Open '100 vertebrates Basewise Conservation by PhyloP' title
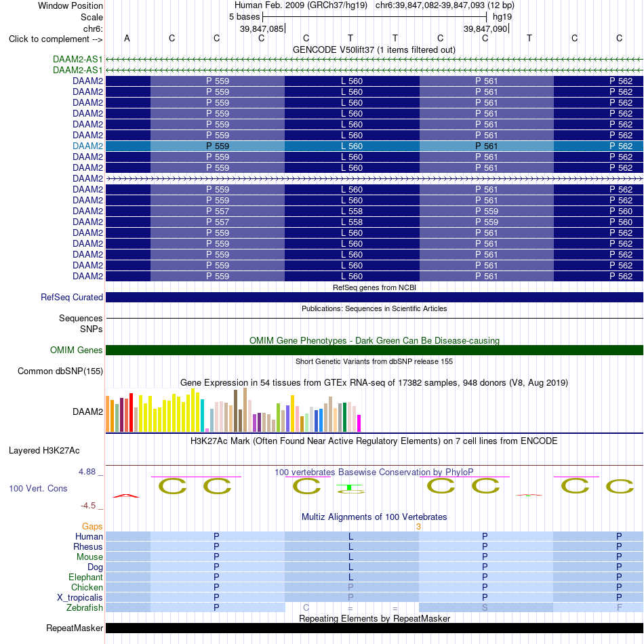This screenshot has width=644, height=644. 374,472
